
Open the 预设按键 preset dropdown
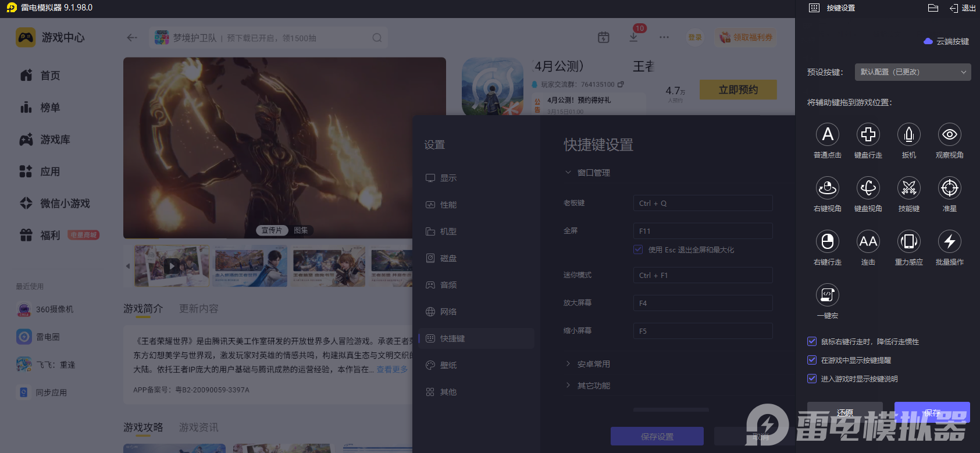tap(913, 72)
